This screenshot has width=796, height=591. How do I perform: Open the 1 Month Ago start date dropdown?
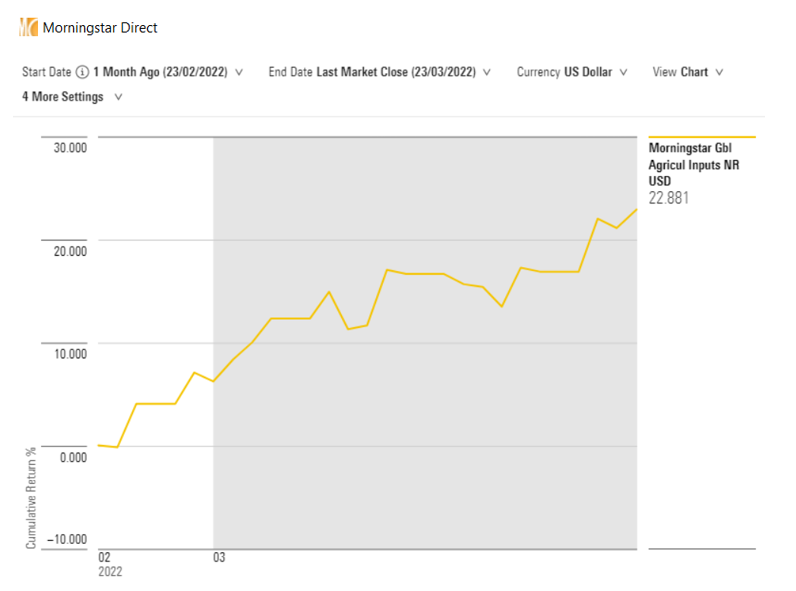pyautogui.click(x=160, y=72)
